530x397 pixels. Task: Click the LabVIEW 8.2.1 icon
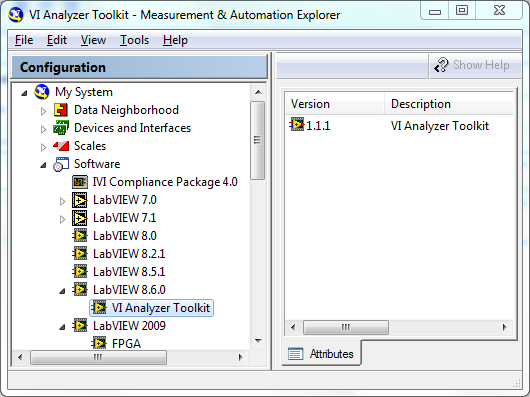click(x=80, y=253)
